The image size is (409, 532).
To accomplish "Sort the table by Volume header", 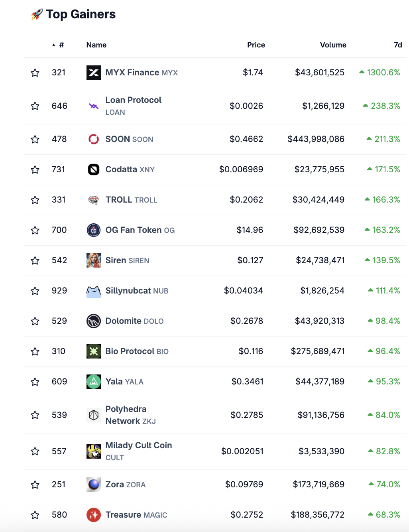I will 333,45.
